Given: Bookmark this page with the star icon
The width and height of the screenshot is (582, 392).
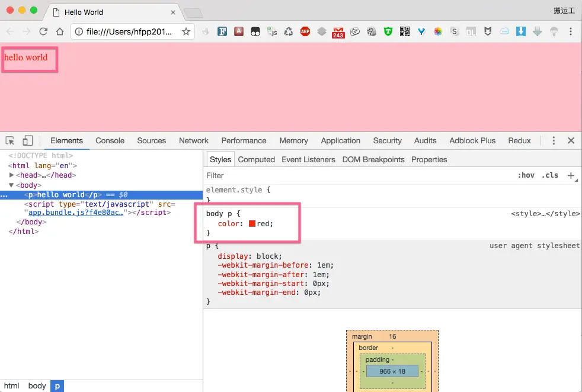Looking at the screenshot, I should [186, 31].
